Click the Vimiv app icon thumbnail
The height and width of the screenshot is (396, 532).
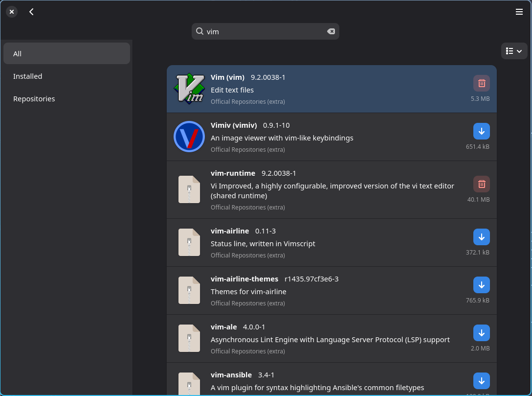[x=189, y=137]
